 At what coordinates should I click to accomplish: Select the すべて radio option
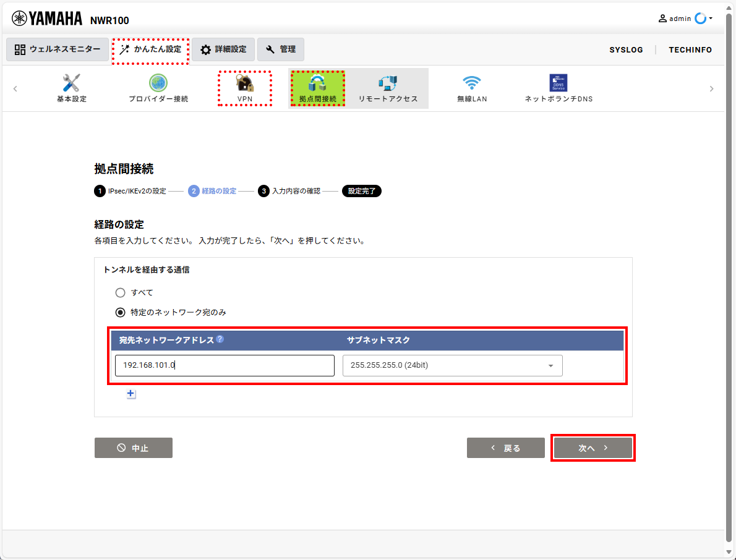(x=120, y=292)
